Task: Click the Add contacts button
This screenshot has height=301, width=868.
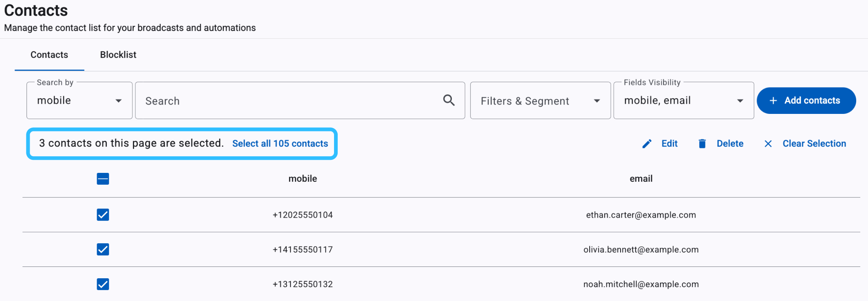Action: pyautogui.click(x=806, y=100)
